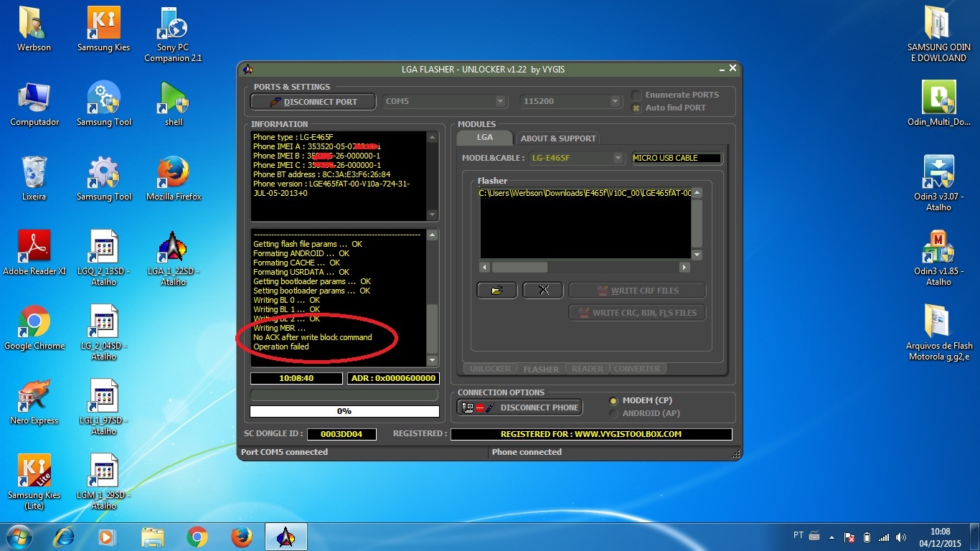Open the Lixeira recycle bin
The height and width of the screenshot is (551, 980).
coord(34,178)
